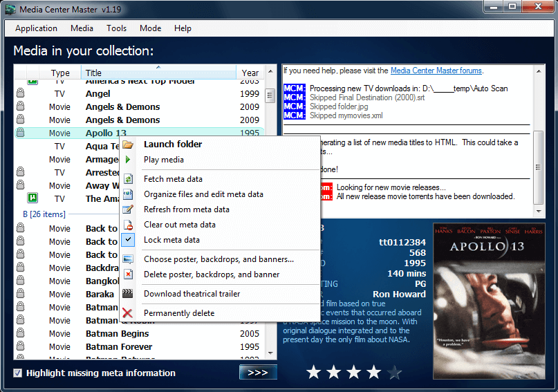Click the red X Permanently delete icon
The width and height of the screenshot is (558, 392).
pyautogui.click(x=128, y=313)
